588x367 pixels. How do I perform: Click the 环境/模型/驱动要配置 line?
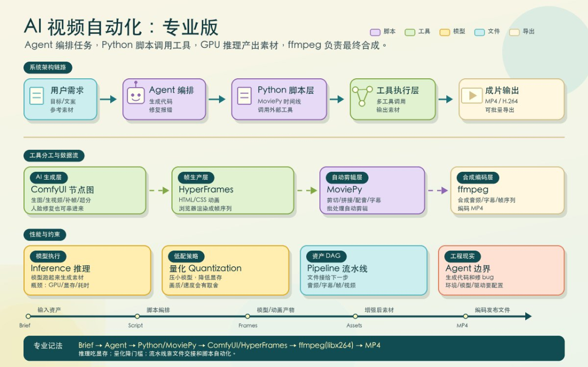pos(474,286)
